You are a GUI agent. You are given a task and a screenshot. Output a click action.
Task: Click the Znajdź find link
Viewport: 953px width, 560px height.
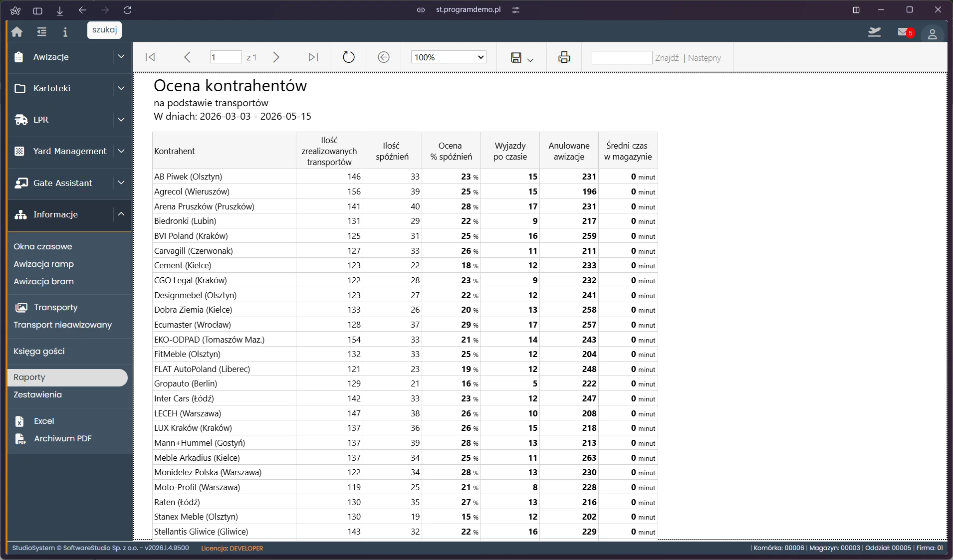667,58
